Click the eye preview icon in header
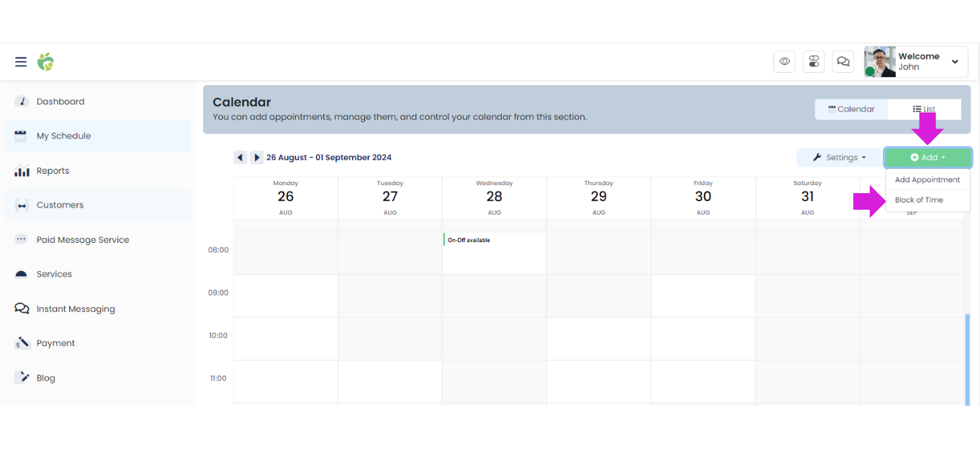The image size is (980, 449). click(x=785, y=62)
